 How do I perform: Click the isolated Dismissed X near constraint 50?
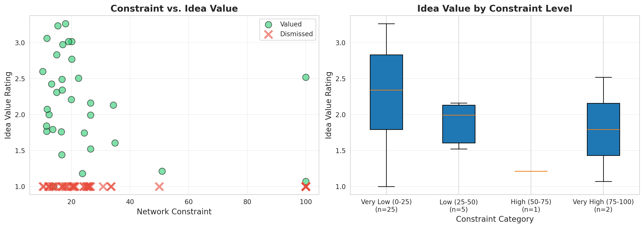pos(159,186)
